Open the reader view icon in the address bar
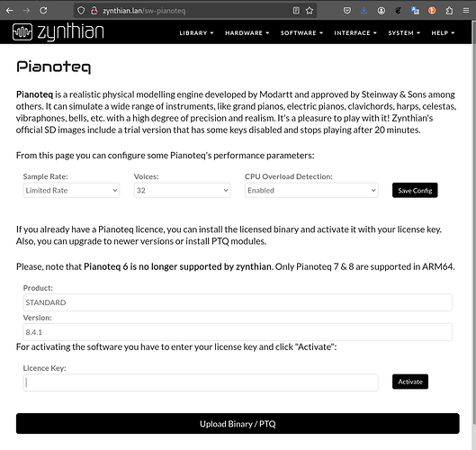Image resolution: width=476 pixels, height=450 pixels. point(296,11)
